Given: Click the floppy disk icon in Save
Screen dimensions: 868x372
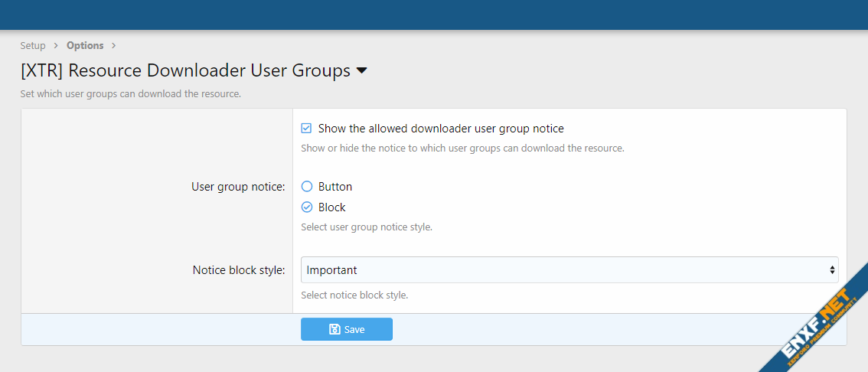Looking at the screenshot, I should click(334, 329).
